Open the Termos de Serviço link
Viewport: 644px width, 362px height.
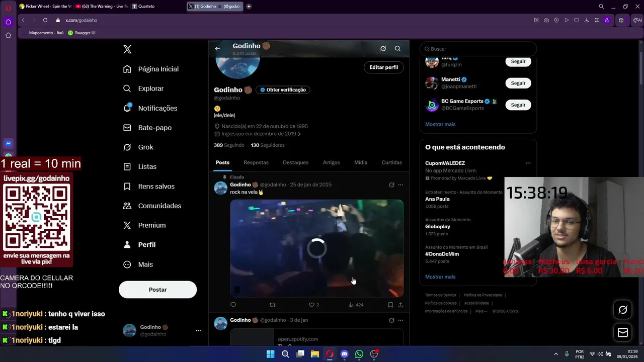pyautogui.click(x=440, y=295)
